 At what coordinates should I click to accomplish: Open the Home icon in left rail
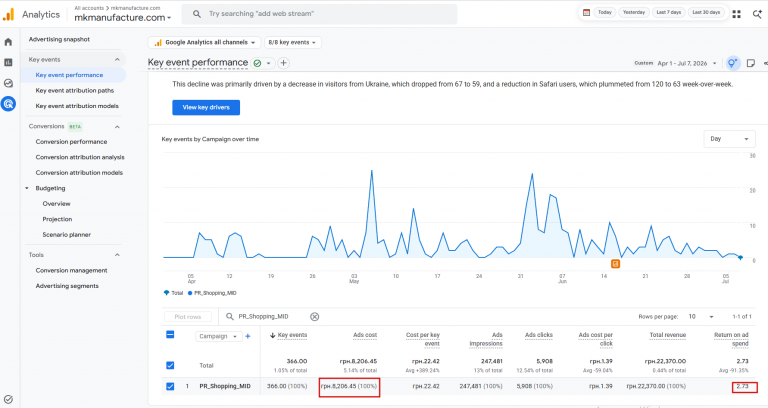pyautogui.click(x=8, y=42)
